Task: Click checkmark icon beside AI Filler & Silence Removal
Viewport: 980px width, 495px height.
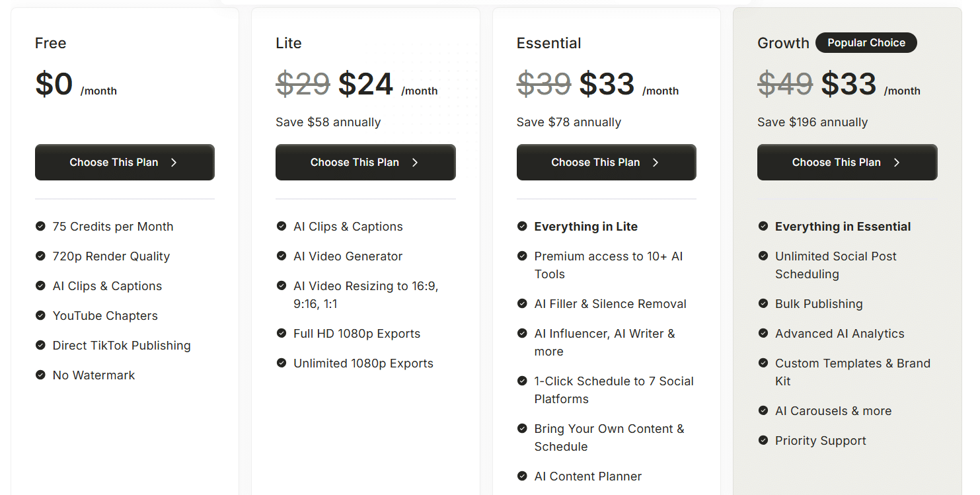Action: click(522, 303)
